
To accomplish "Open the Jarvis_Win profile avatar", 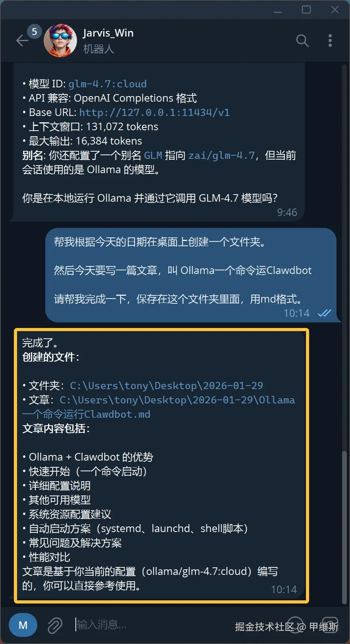I will pos(60,40).
